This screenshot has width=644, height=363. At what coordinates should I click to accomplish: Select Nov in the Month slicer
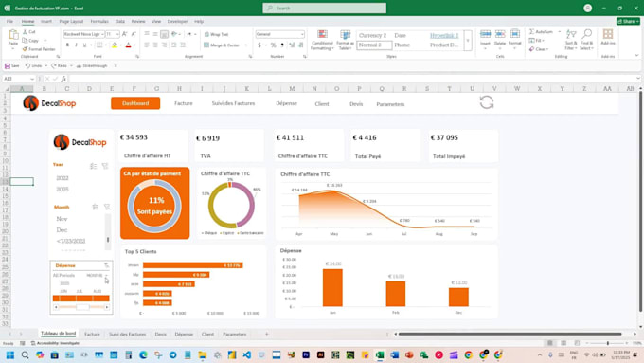click(62, 219)
